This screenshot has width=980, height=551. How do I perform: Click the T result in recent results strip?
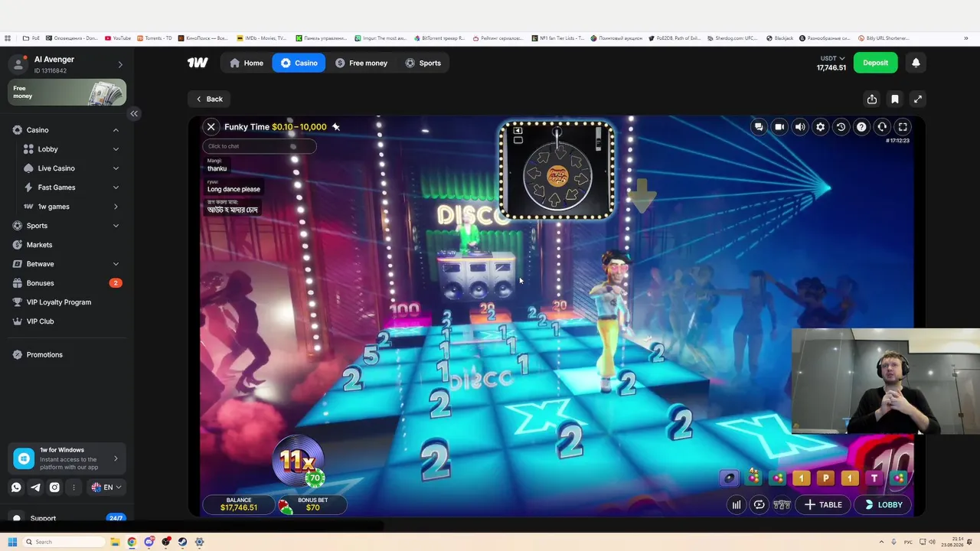click(x=874, y=478)
